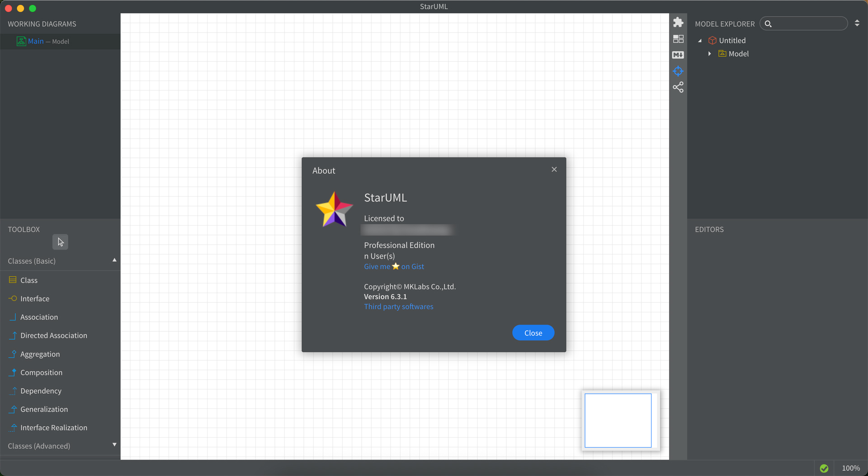Select the default pointer tool in toolbox
This screenshot has width=868, height=476.
60,242
